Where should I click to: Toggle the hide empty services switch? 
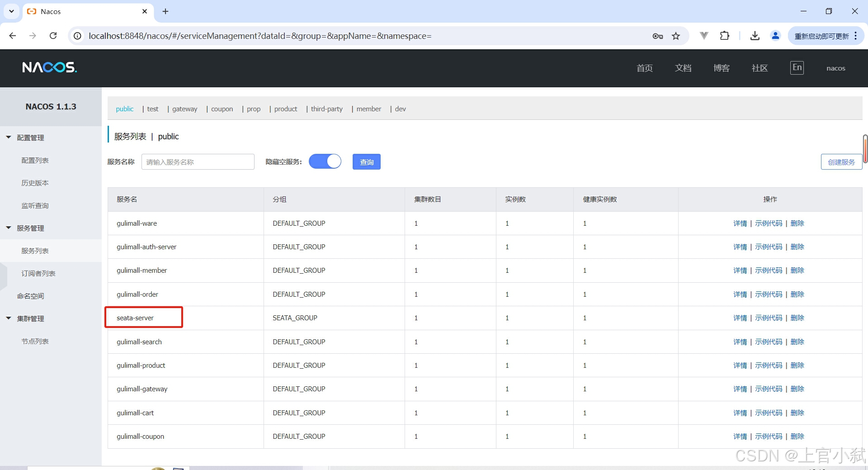pyautogui.click(x=325, y=161)
